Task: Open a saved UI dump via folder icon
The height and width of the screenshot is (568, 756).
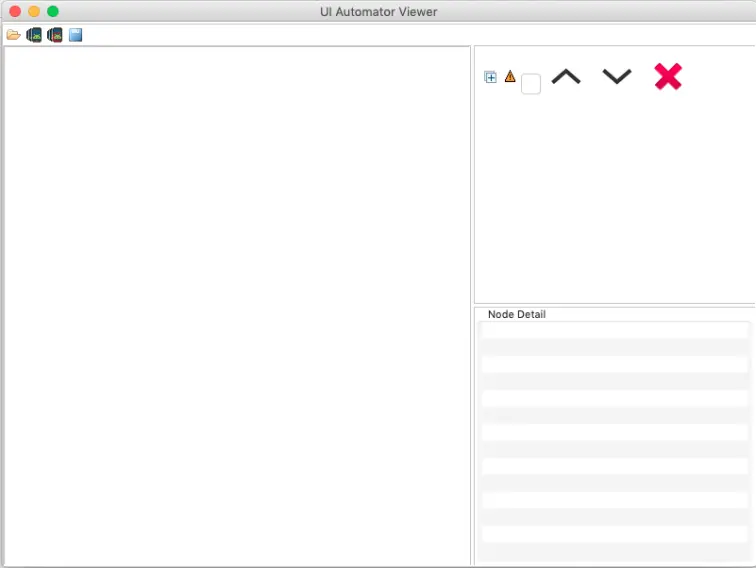Action: coord(14,35)
